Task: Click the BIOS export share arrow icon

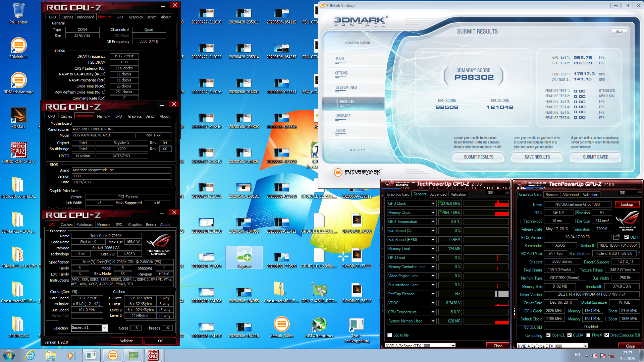Action: coord(616,237)
